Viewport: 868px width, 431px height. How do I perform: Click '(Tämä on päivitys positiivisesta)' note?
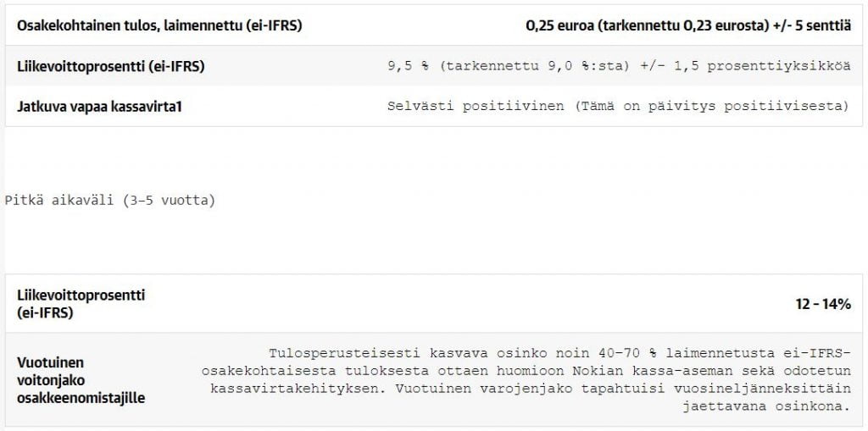coord(711,106)
